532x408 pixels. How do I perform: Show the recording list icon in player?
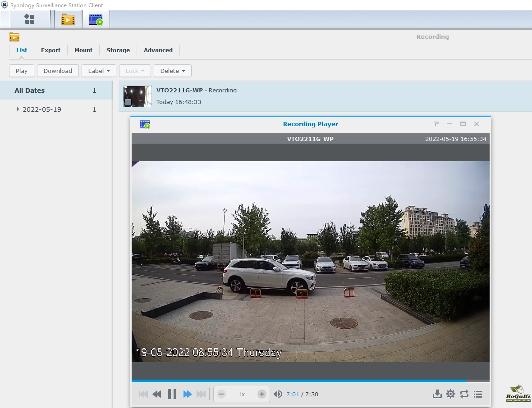point(478,394)
